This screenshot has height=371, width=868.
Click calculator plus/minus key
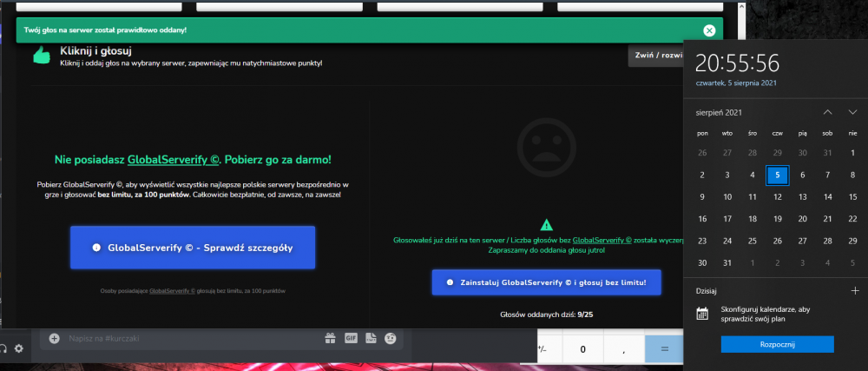[549, 349]
